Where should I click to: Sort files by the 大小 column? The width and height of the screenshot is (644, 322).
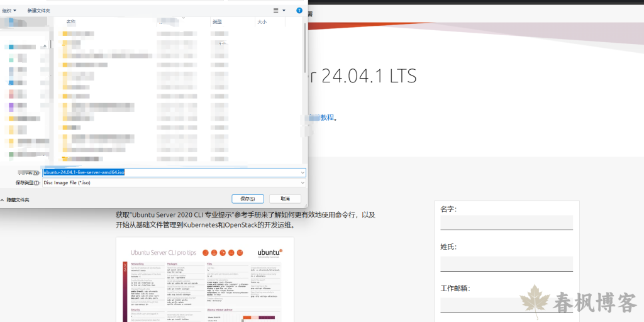point(262,22)
